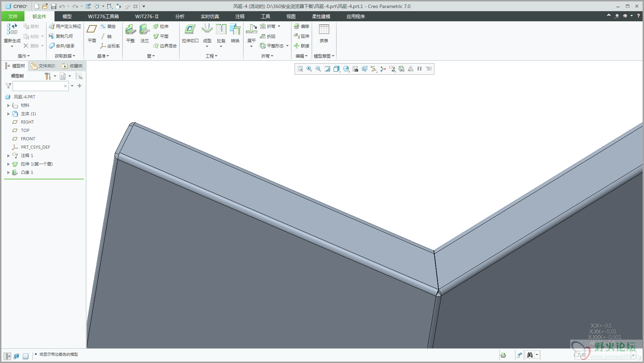Toggle the perspective view icon

[x=364, y=69]
